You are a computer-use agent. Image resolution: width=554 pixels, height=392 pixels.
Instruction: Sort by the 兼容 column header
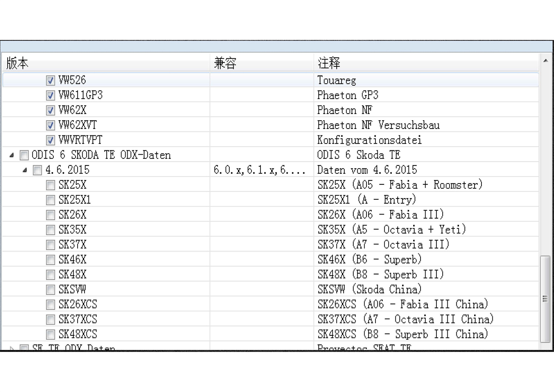click(262, 63)
